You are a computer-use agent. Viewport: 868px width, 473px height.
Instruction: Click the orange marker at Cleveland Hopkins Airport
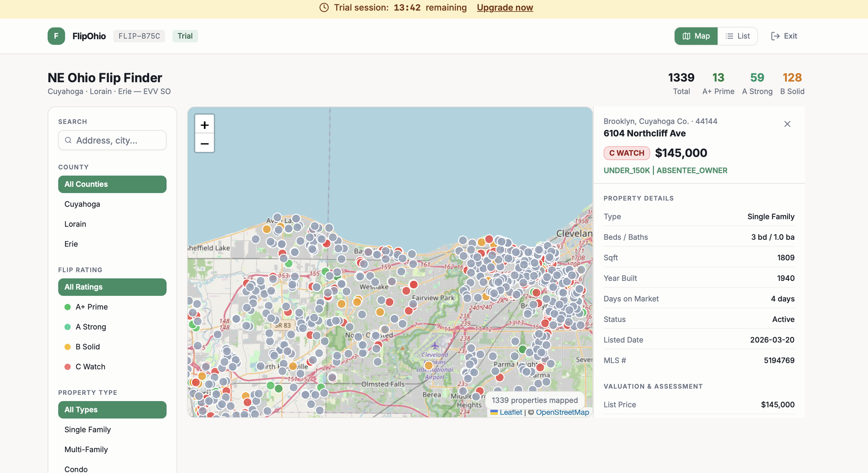(428, 365)
